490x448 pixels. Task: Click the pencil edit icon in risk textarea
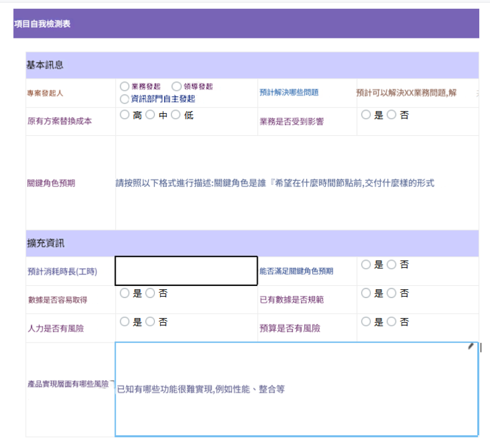click(x=471, y=346)
